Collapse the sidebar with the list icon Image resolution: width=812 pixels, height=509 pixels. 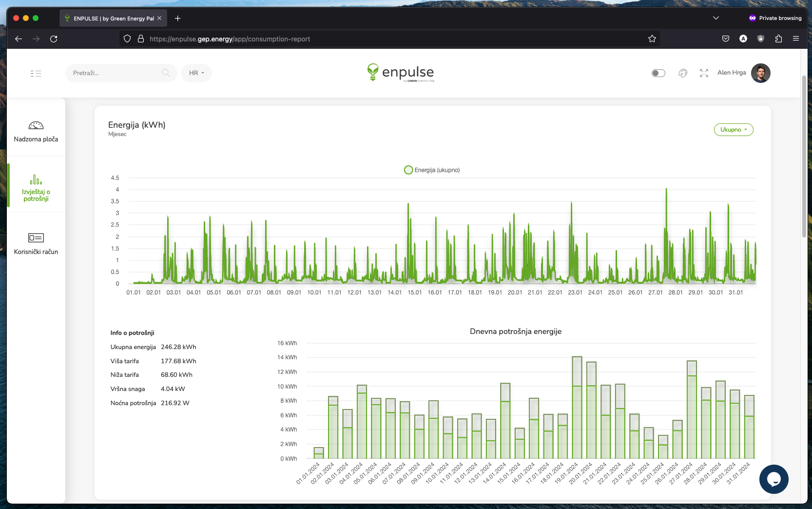pos(36,73)
